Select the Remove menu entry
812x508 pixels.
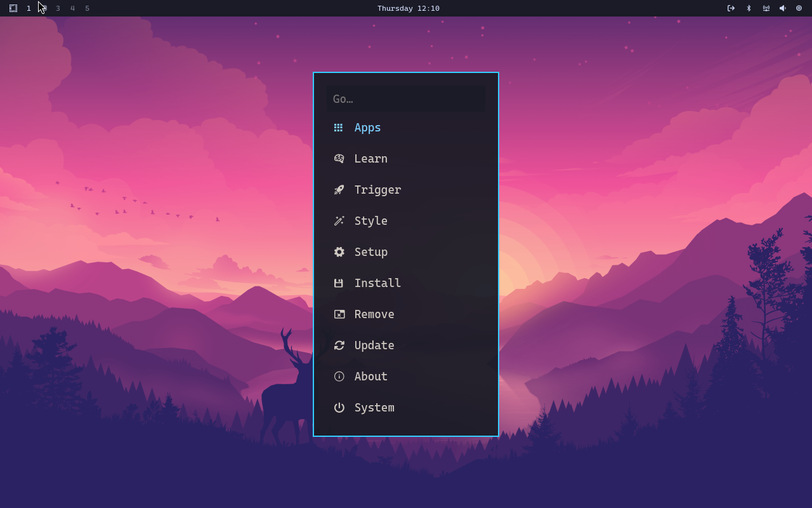tap(406, 314)
